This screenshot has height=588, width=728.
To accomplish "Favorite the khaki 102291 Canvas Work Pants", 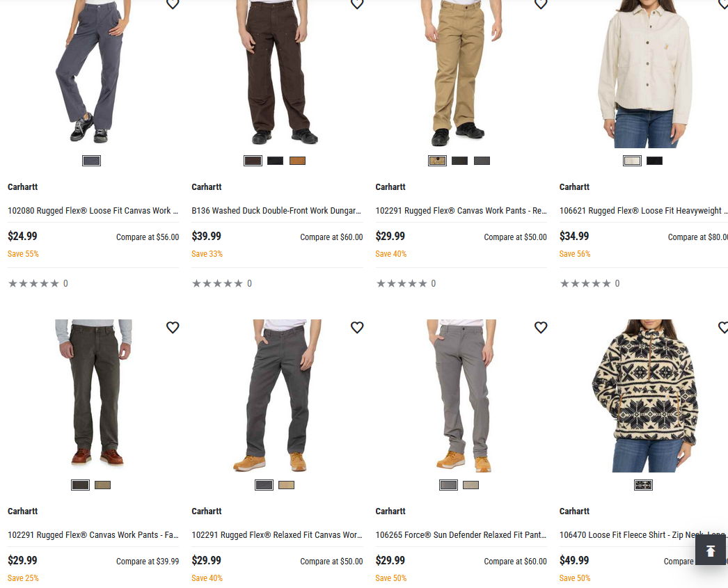I will (541, 4).
